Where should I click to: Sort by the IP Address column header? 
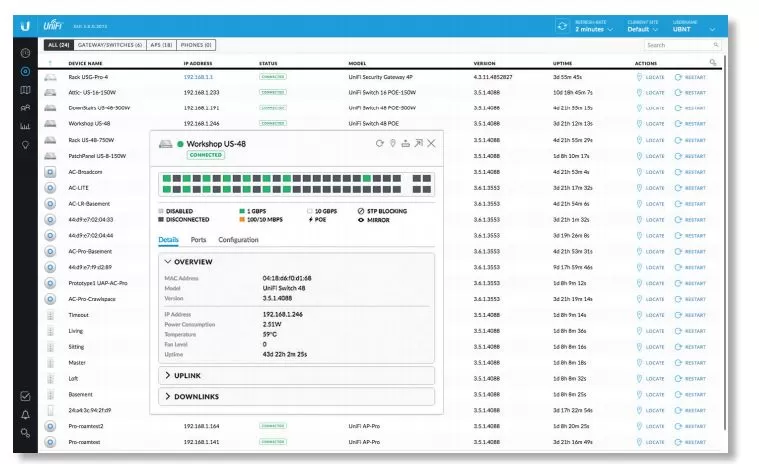pyautogui.click(x=198, y=63)
